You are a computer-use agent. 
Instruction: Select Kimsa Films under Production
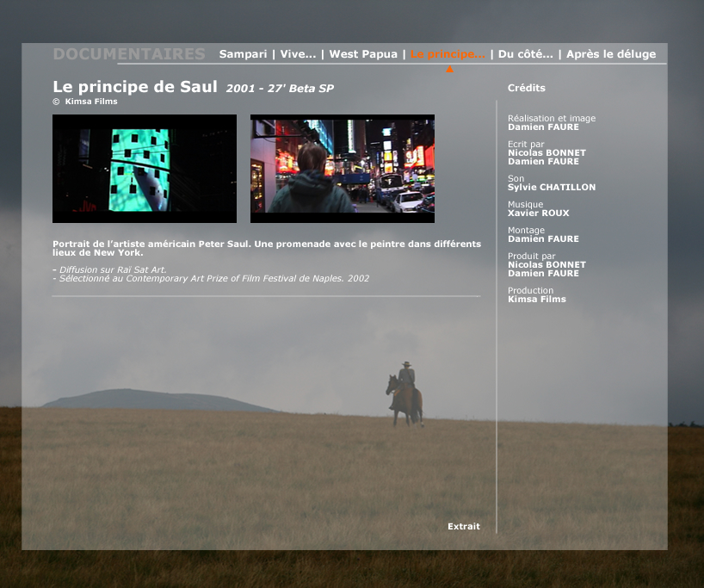pos(536,299)
